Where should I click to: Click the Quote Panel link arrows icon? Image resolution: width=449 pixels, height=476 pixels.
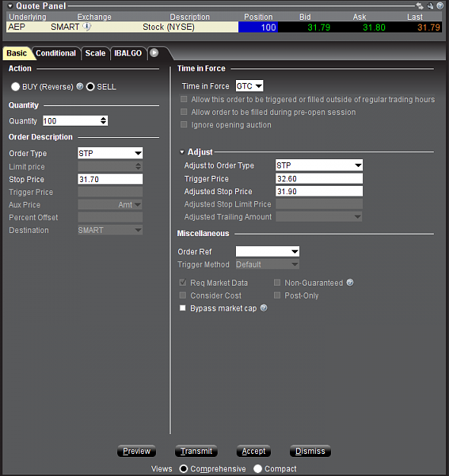coord(419,6)
